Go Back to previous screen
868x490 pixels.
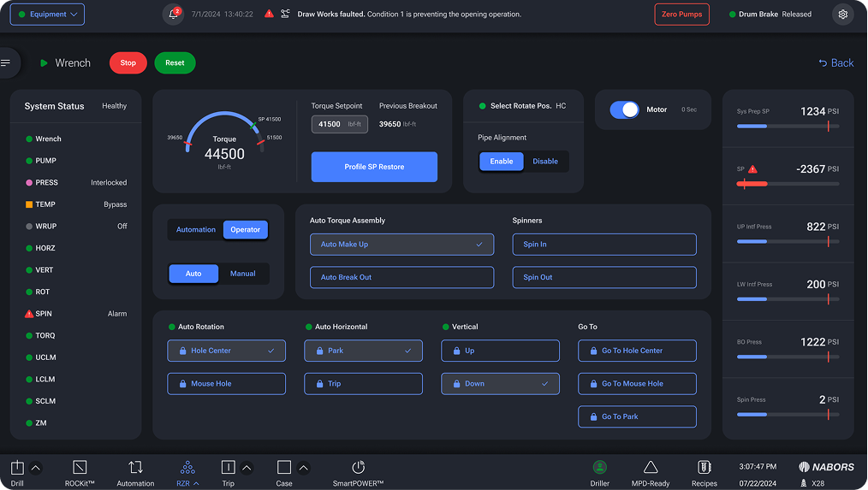[835, 63]
